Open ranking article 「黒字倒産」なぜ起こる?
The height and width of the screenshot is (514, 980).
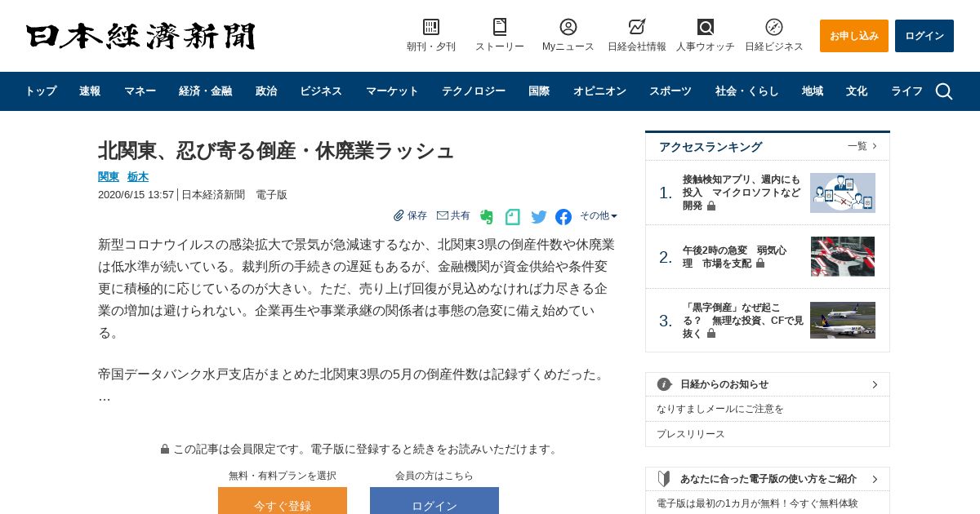[x=743, y=321]
